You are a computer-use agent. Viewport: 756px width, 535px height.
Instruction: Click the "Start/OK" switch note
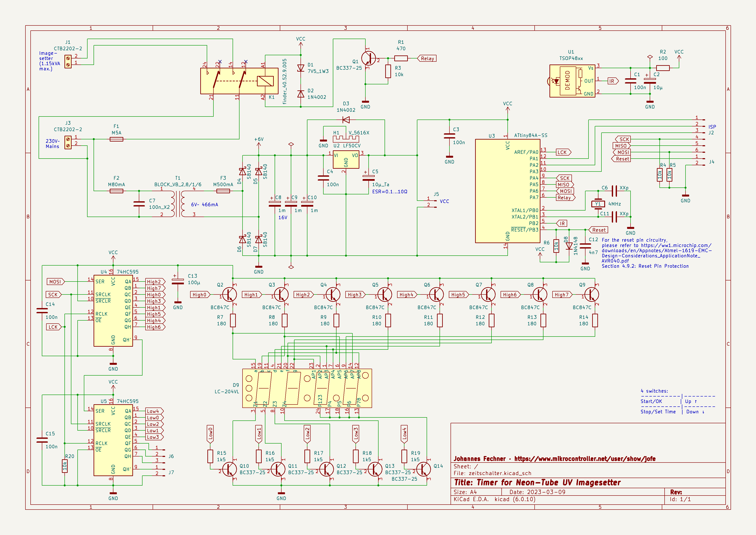pos(651,401)
